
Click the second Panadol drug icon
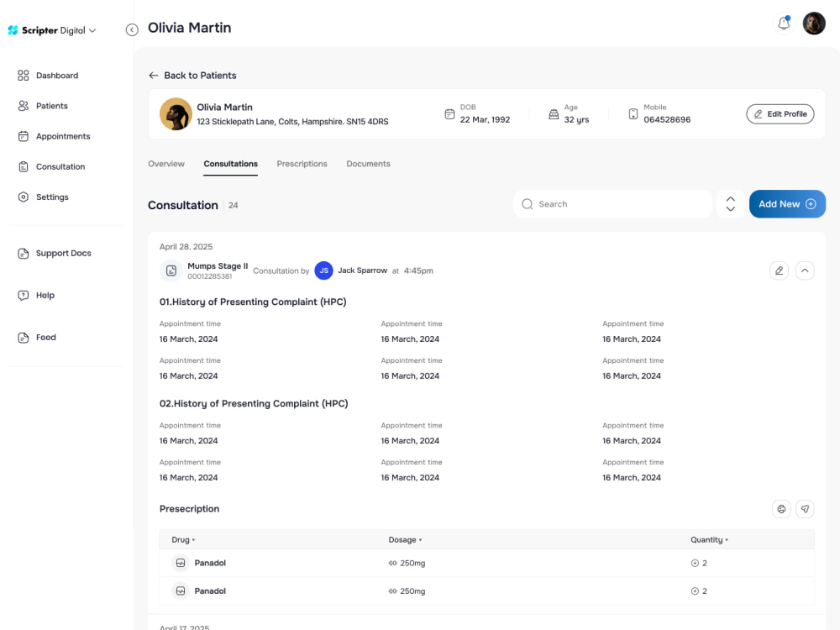pyautogui.click(x=181, y=591)
